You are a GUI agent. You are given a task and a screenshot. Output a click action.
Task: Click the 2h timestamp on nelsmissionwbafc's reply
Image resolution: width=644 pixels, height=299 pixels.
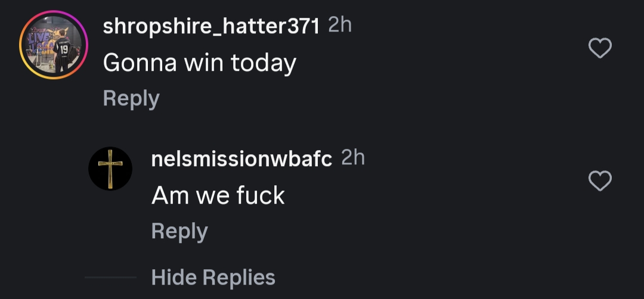pyautogui.click(x=352, y=158)
